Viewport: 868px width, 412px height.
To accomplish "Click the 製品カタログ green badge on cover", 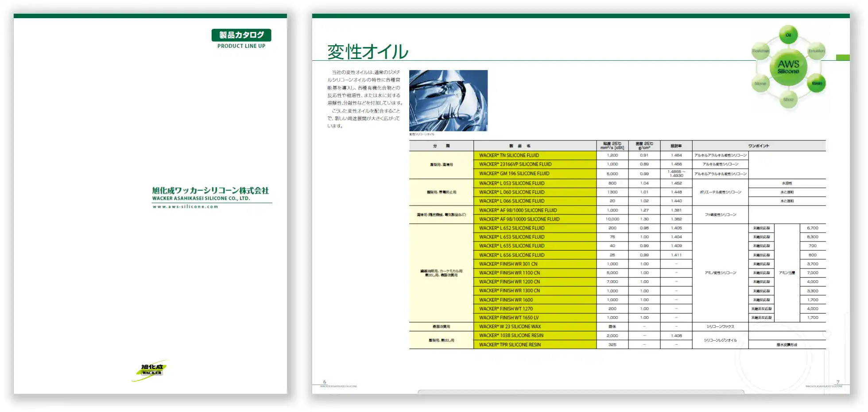I will [x=241, y=35].
